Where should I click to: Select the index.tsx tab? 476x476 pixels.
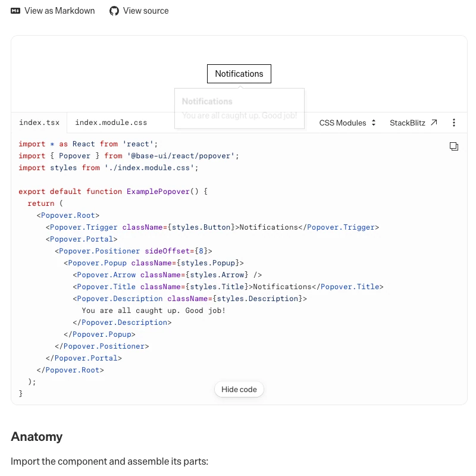coord(39,123)
